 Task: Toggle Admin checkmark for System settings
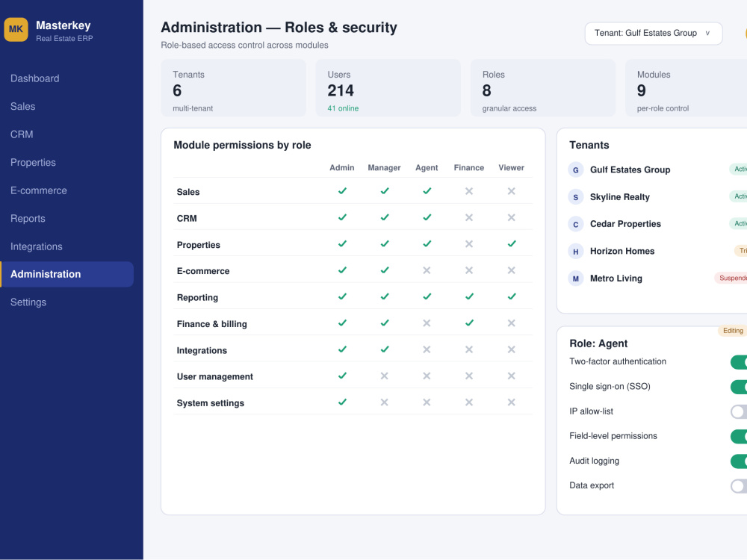pos(342,402)
